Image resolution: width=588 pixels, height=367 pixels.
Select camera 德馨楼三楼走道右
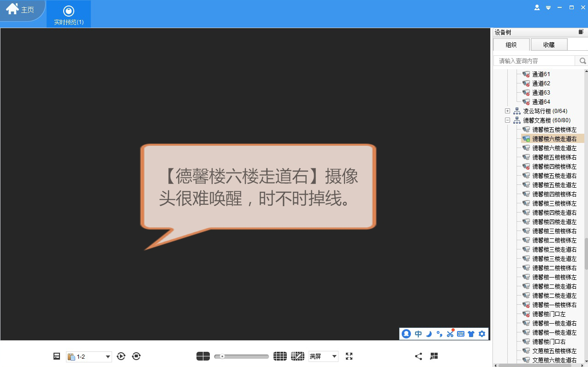pyautogui.click(x=554, y=249)
